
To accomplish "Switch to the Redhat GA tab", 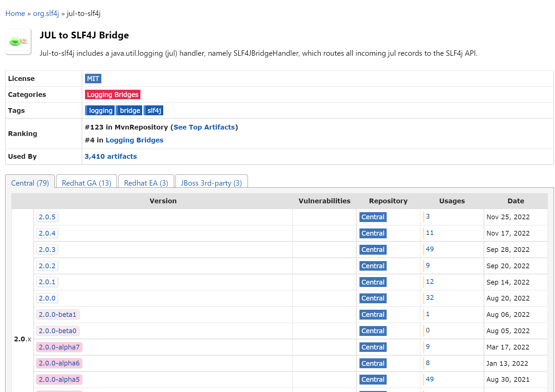I will tap(86, 183).
